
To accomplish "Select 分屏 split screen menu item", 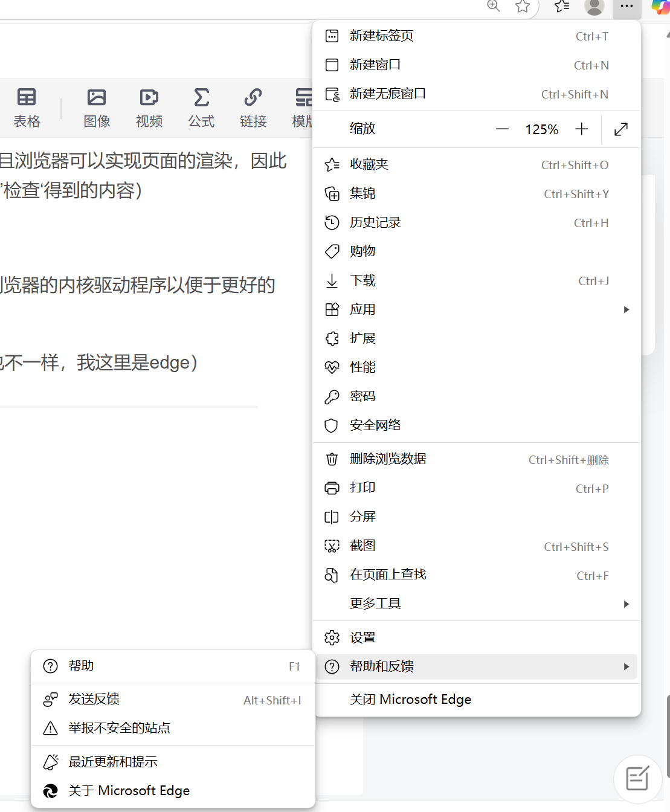I will 477,517.
